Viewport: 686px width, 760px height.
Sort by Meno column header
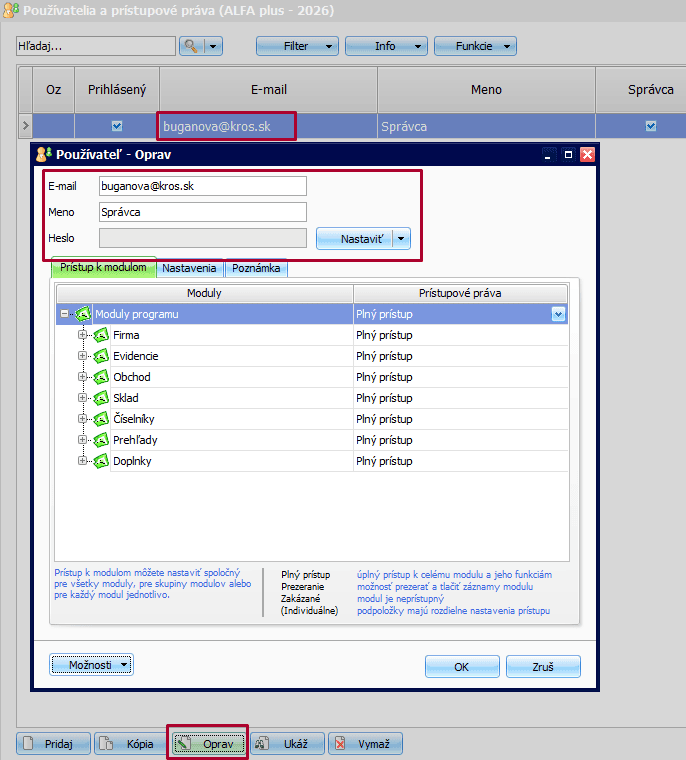486,90
